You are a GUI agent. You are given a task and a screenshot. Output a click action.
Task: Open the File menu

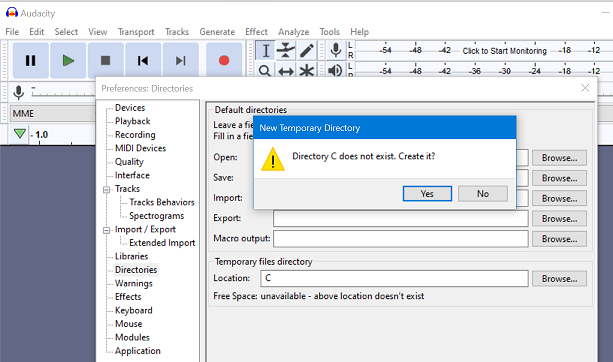(x=12, y=32)
